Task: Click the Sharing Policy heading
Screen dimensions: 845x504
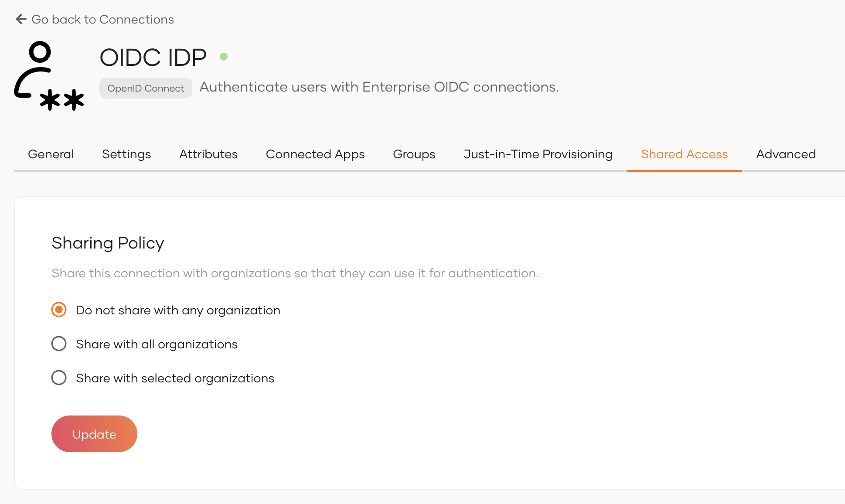Action: click(108, 243)
